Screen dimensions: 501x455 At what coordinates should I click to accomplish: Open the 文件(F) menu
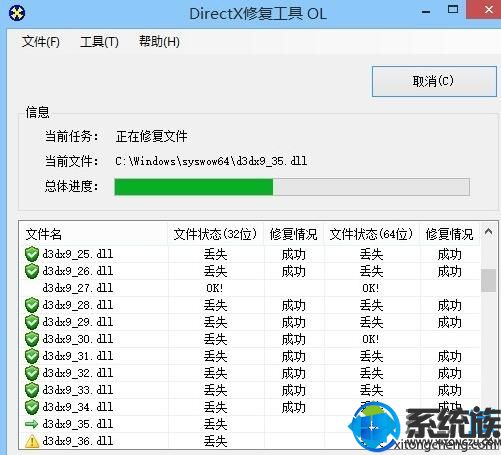[41, 42]
